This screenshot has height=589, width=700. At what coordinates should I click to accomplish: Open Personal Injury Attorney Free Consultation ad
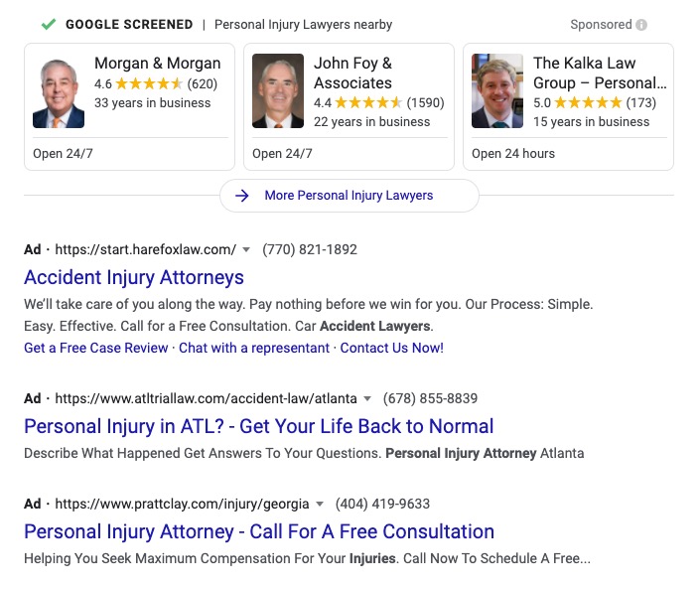coord(258,531)
